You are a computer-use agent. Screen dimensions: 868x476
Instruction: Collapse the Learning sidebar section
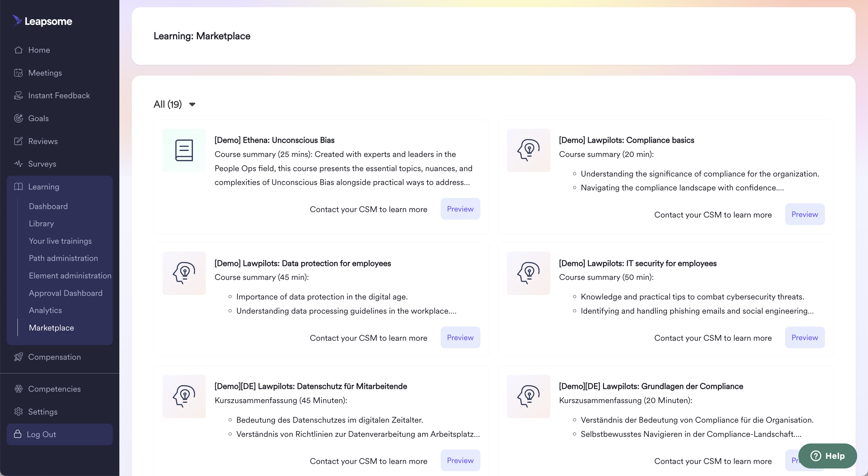(x=60, y=186)
